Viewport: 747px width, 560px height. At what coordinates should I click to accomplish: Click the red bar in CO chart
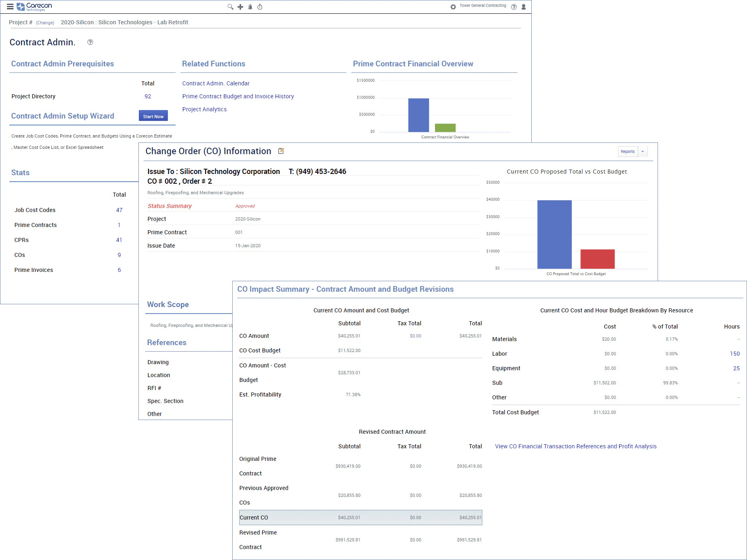coord(598,259)
